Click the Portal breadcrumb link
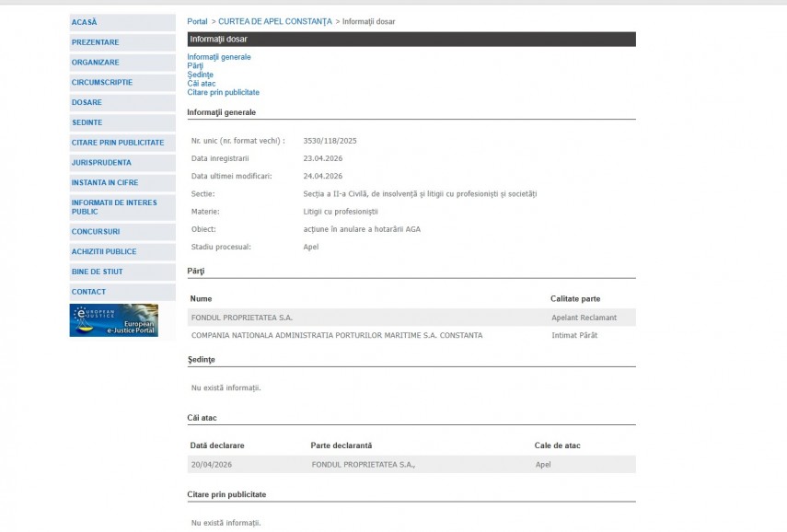The image size is (787, 532). 197,21
